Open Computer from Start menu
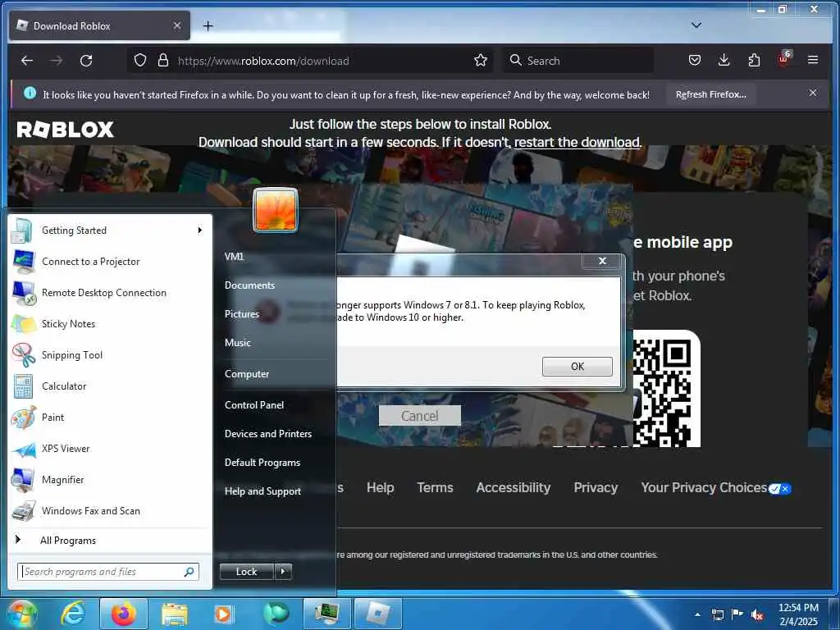 pos(246,374)
